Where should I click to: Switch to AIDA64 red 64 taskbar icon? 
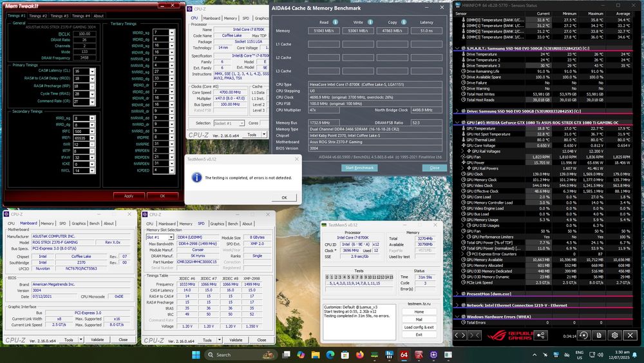pyautogui.click(x=404, y=355)
